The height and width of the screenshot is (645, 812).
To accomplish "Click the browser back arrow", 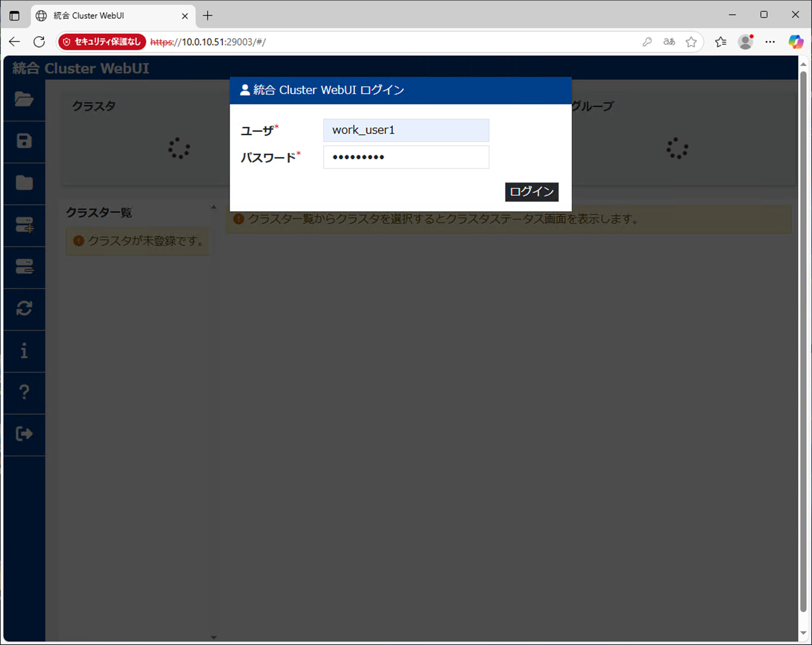I will click(14, 42).
